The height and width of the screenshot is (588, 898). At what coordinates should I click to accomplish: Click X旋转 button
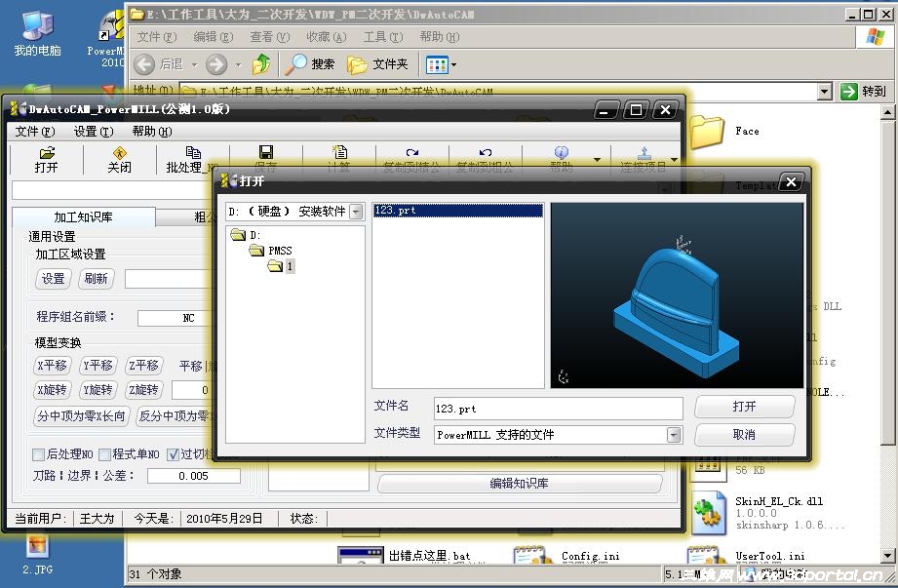52,390
